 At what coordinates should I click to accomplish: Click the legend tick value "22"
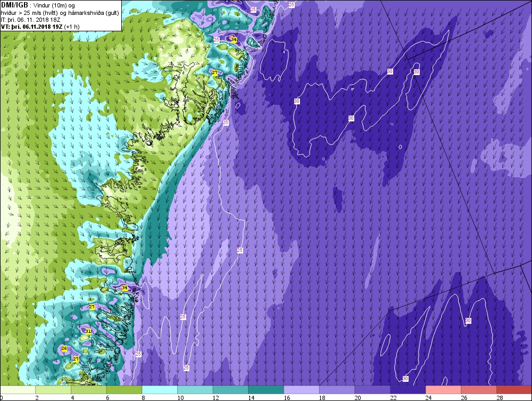coord(393,398)
